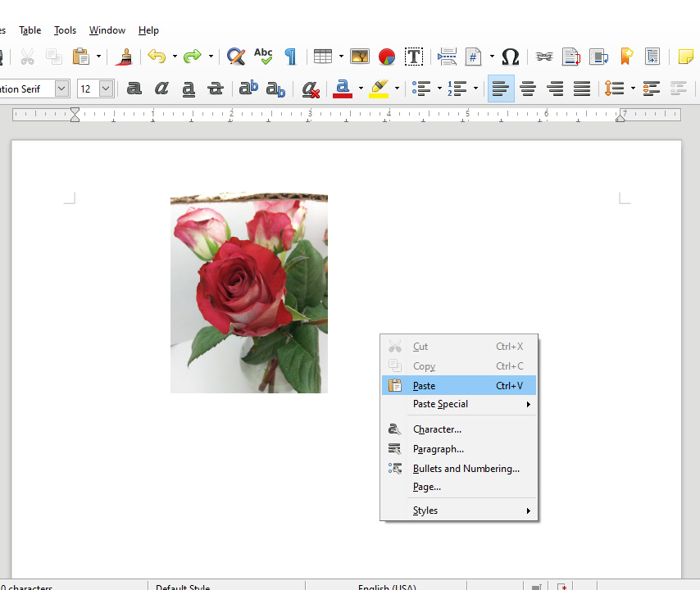Toggle formatting marks display

point(289,57)
